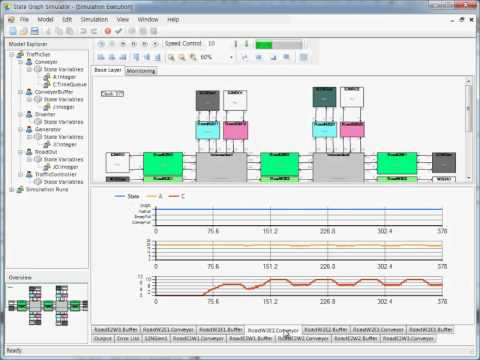Image resolution: width=480 pixels, height=360 pixels.
Task: Open the RoadE2W3.Buffer bottom tab
Action: pyautogui.click(x=116, y=330)
